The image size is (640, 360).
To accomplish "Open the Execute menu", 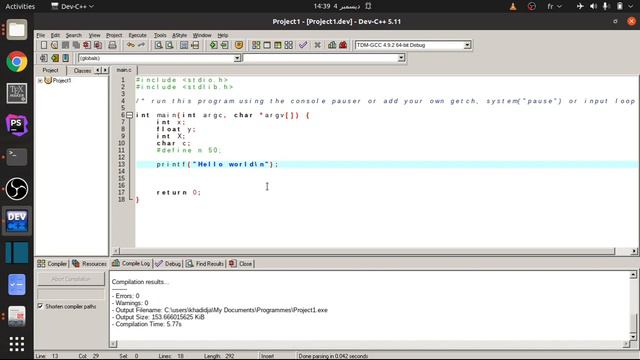I will point(138,35).
